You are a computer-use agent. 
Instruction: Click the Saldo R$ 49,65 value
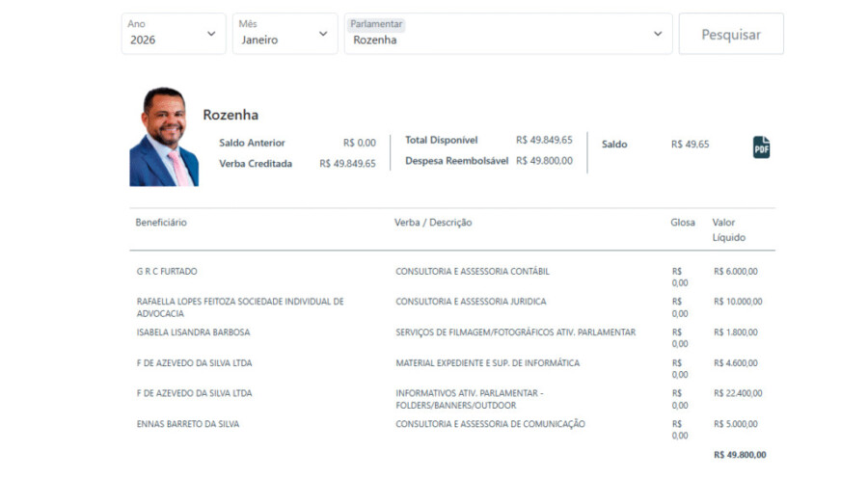pyautogui.click(x=690, y=145)
